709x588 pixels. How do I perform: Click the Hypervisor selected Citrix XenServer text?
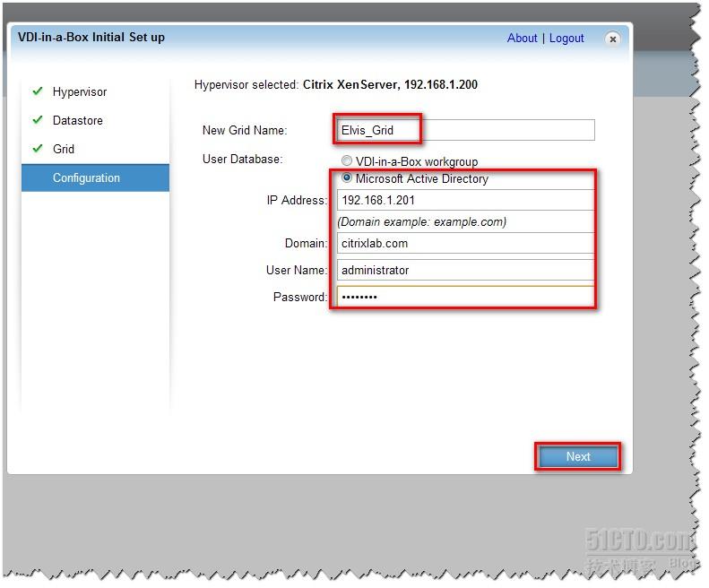pyautogui.click(x=338, y=85)
